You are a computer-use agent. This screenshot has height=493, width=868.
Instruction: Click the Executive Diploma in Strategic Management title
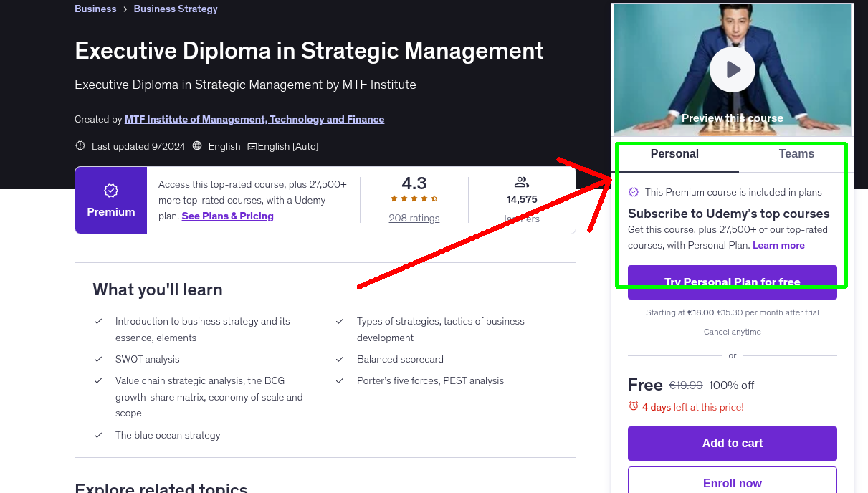point(309,51)
